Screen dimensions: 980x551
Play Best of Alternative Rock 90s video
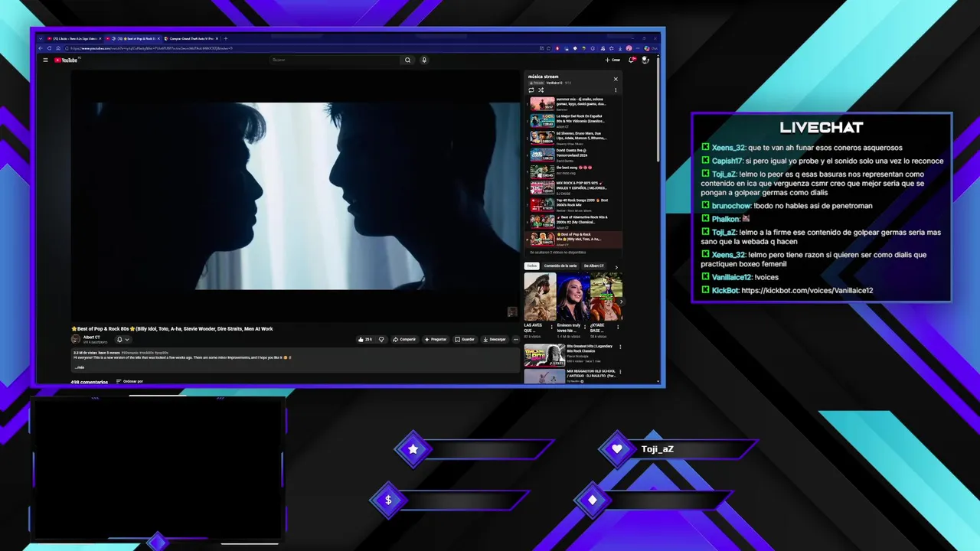click(x=574, y=222)
